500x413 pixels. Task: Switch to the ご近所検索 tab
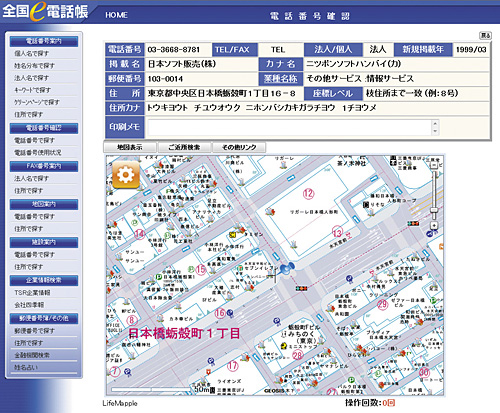[184, 147]
